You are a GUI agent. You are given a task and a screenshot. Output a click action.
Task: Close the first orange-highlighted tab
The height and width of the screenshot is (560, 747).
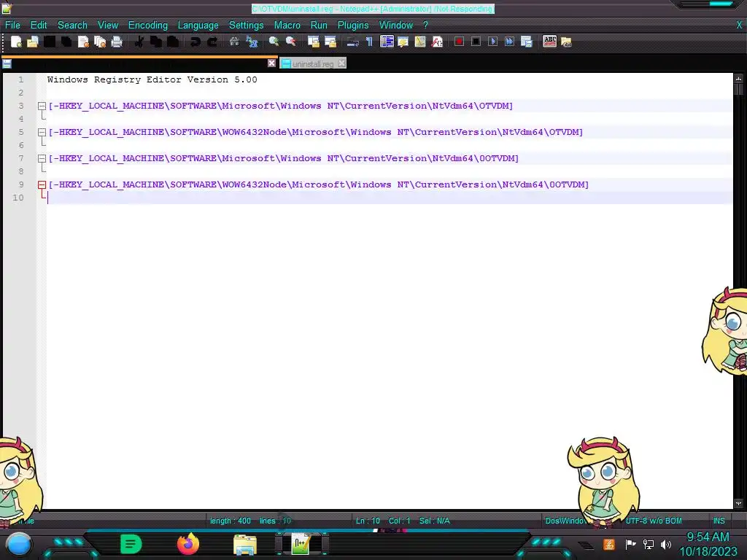point(271,63)
